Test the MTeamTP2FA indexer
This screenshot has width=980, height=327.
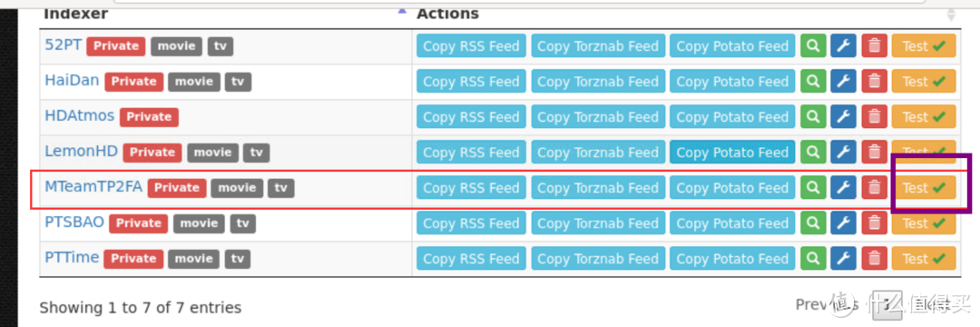[x=924, y=188]
